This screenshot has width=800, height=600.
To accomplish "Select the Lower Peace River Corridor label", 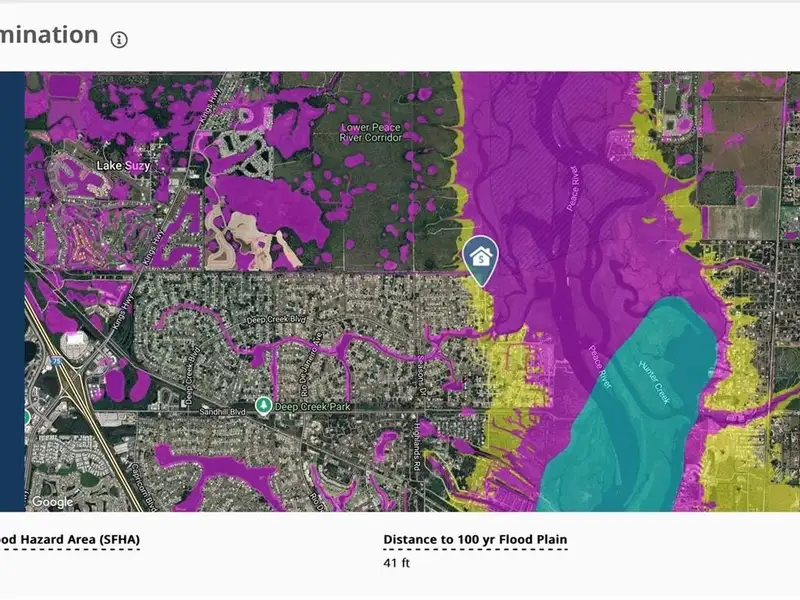I will coord(371,133).
